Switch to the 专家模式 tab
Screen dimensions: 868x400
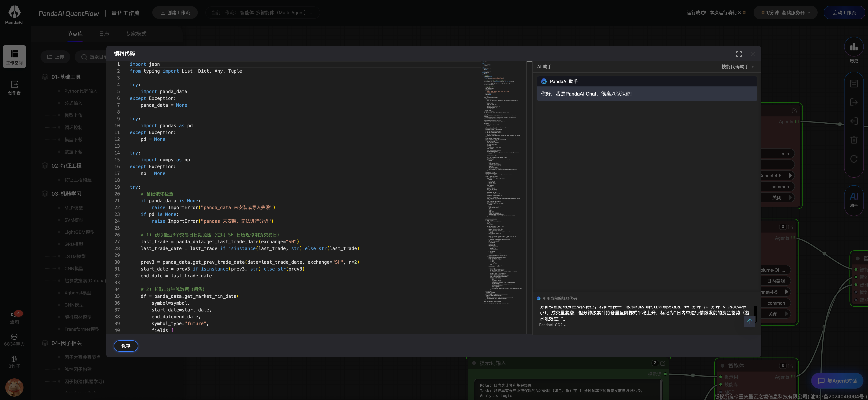(136, 34)
